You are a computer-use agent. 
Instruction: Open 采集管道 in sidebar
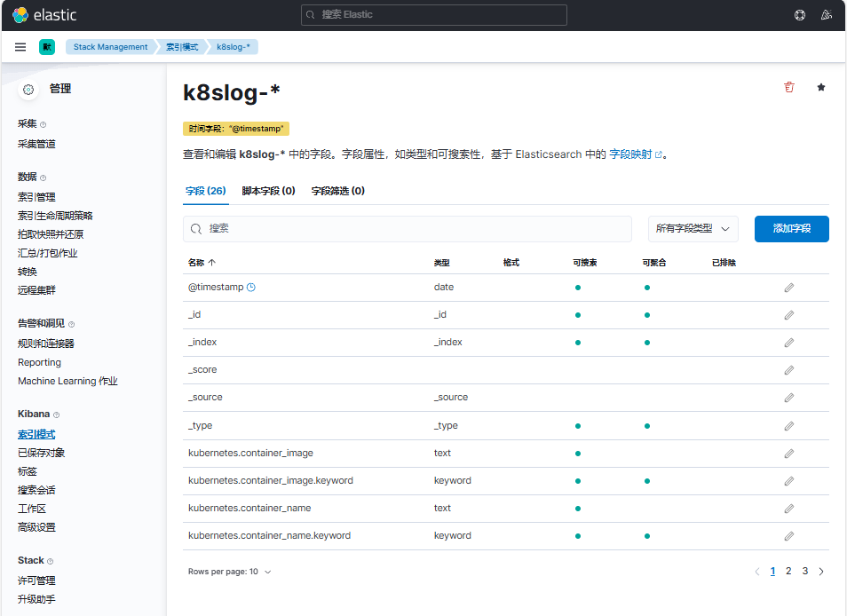tap(36, 144)
